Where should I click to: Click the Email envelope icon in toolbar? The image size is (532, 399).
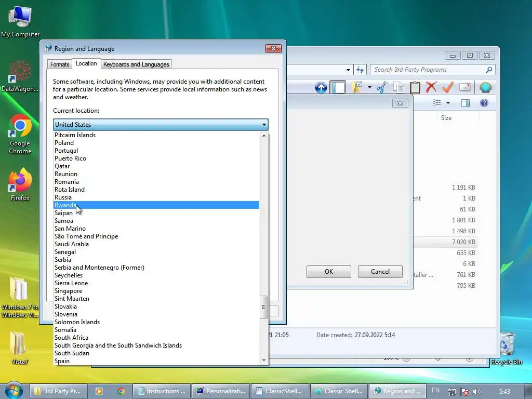point(464,87)
